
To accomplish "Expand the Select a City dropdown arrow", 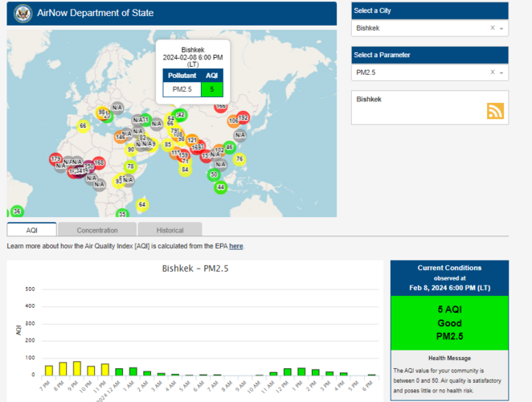I will (501, 28).
